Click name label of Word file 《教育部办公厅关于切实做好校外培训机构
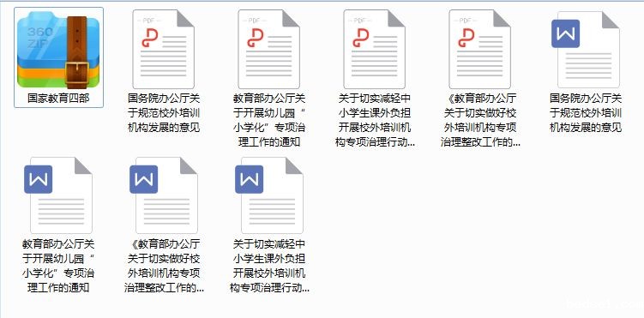The width and height of the screenshot is (644, 318). tap(165, 266)
